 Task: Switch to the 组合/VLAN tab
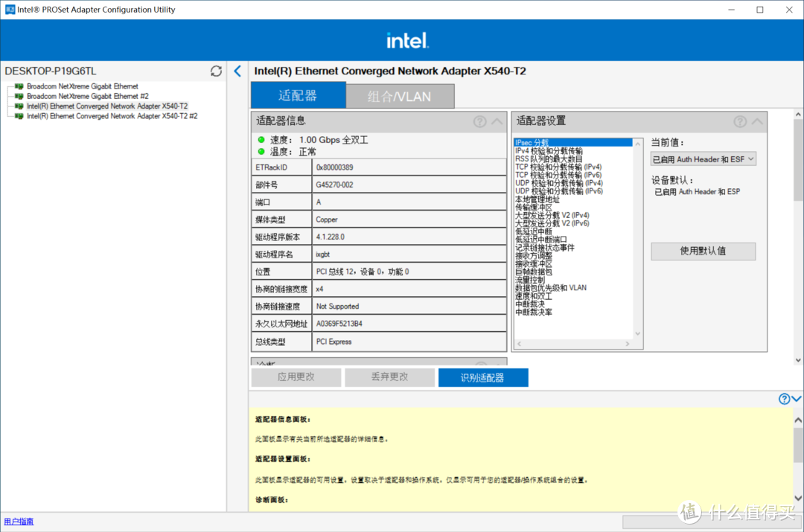400,95
